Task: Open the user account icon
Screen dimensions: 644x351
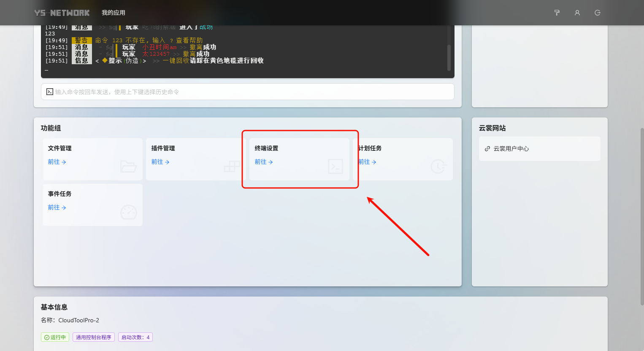Action: pos(577,13)
